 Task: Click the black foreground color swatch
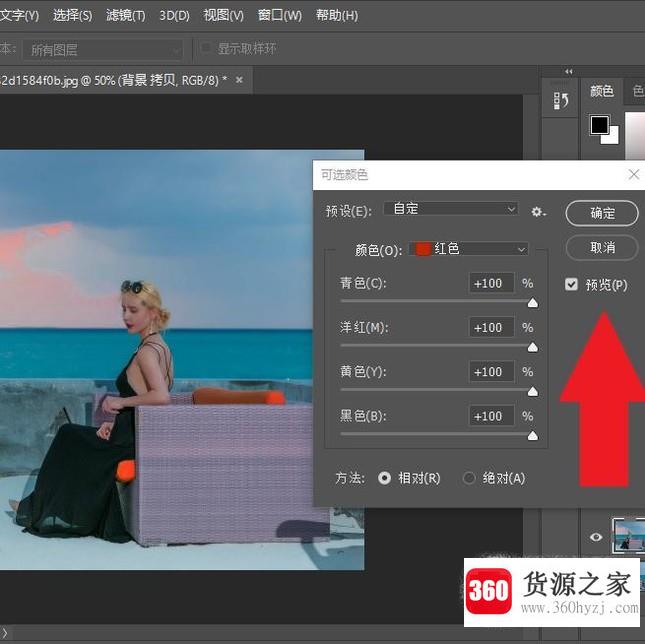click(599, 125)
